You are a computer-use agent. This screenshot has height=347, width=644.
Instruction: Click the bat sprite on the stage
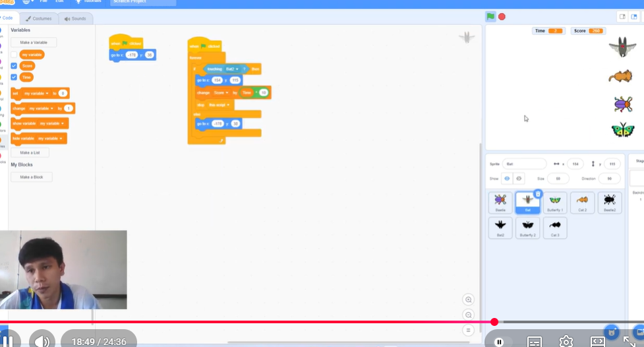point(623,47)
